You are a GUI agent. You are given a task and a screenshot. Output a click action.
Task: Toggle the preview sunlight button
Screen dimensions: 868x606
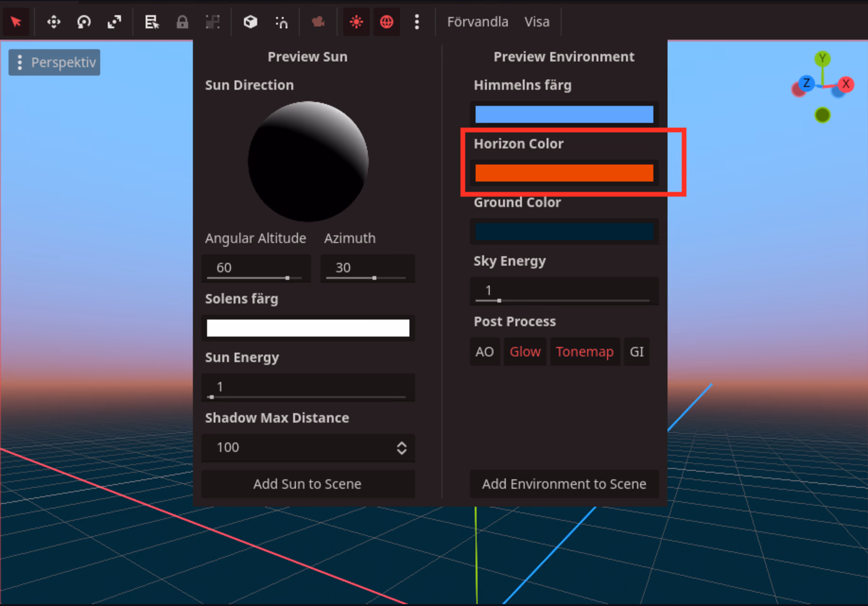click(356, 22)
